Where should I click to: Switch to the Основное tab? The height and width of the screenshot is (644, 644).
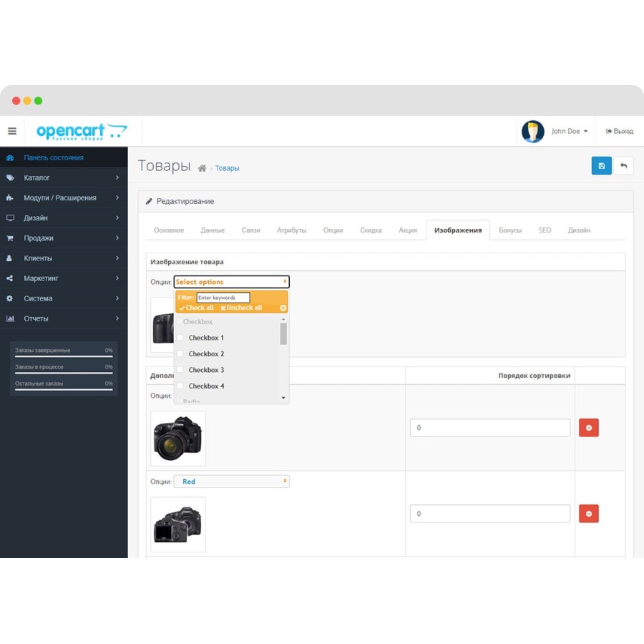169,230
